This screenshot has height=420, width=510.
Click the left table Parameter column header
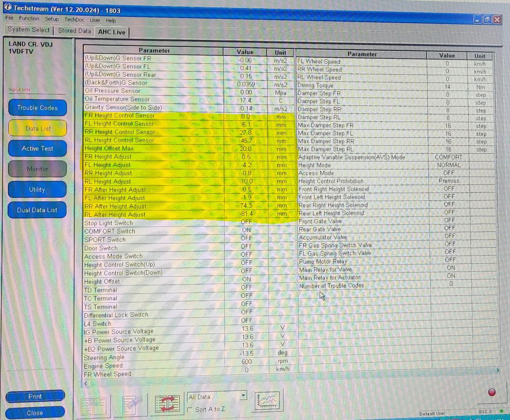point(154,50)
